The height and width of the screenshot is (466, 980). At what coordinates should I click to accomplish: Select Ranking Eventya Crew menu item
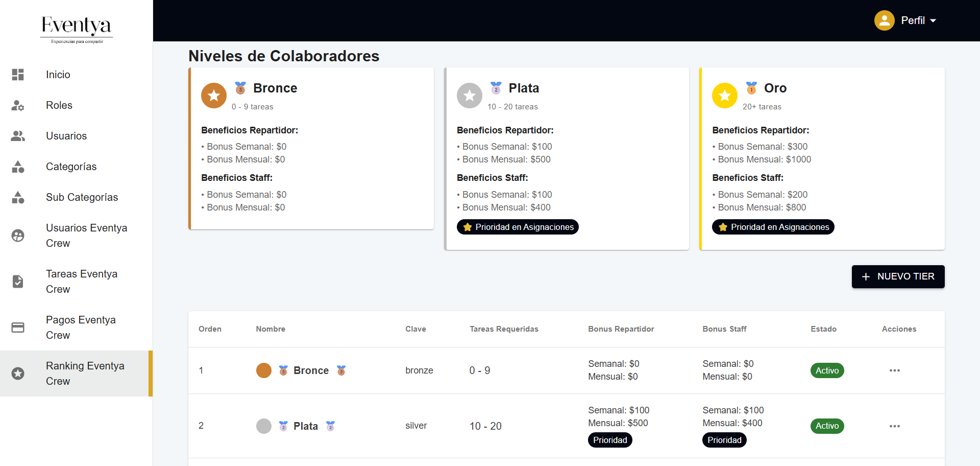[85, 374]
